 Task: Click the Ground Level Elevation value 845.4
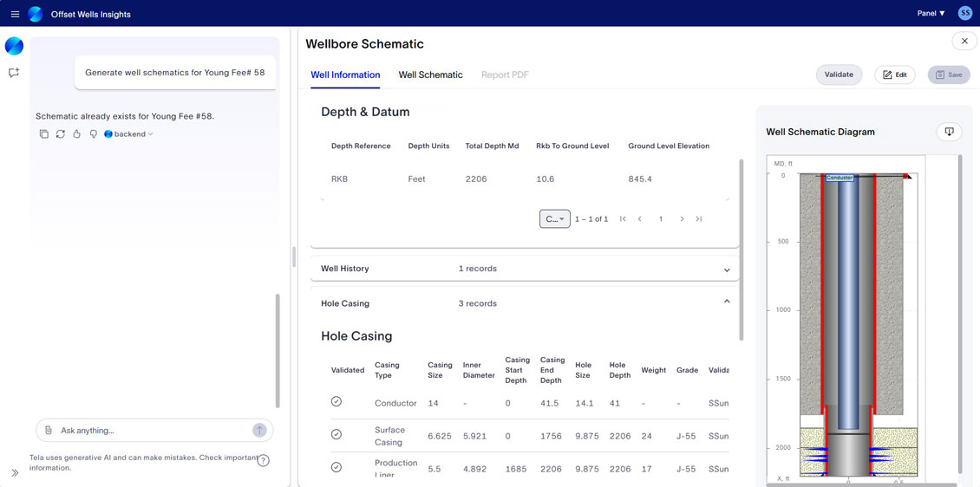click(640, 179)
